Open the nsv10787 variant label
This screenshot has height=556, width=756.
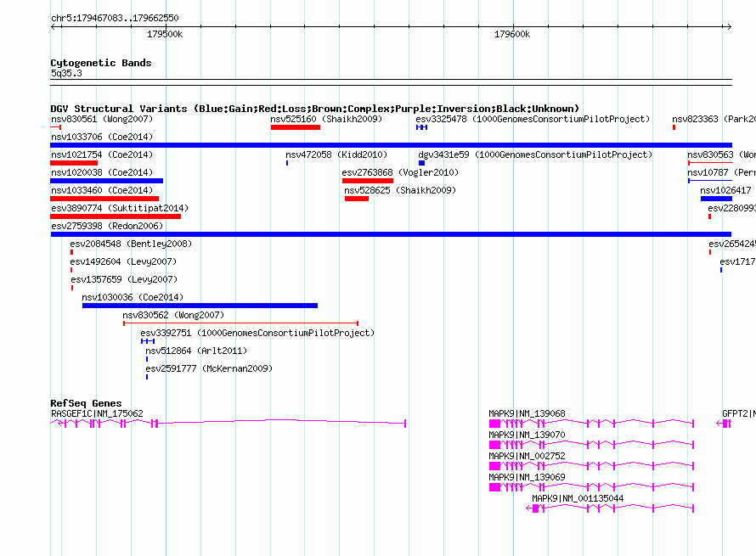[x=721, y=172]
